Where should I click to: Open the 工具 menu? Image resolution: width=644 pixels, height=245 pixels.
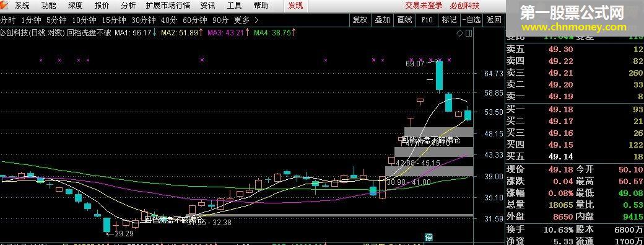coord(234,6)
